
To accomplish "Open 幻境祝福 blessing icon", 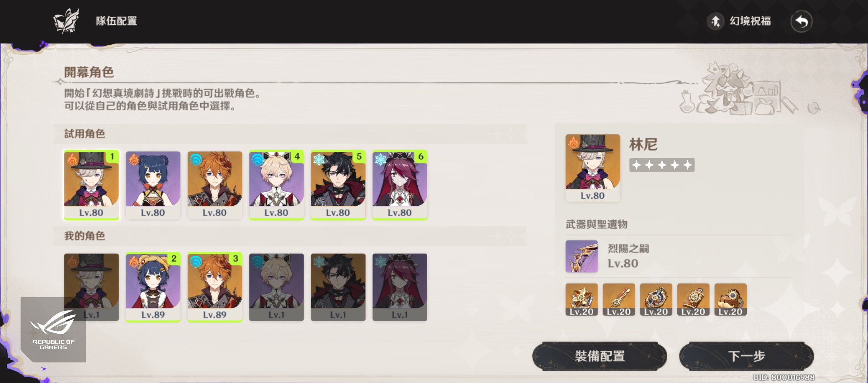I will click(x=716, y=21).
